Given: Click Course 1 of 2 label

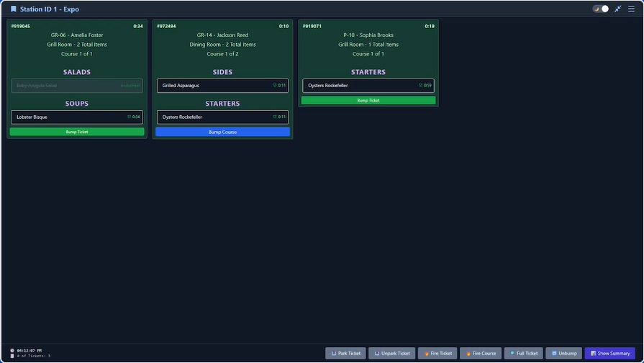Looking at the screenshot, I should pos(222,54).
